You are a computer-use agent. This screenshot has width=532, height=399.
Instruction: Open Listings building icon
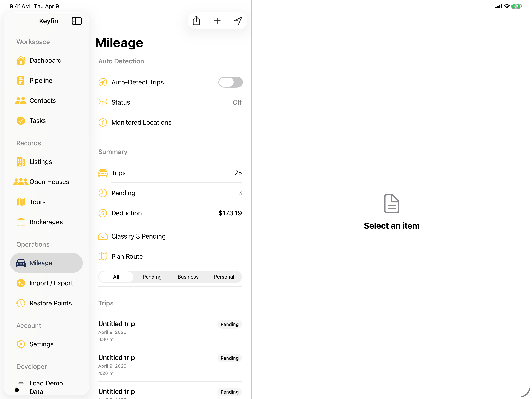(21, 162)
